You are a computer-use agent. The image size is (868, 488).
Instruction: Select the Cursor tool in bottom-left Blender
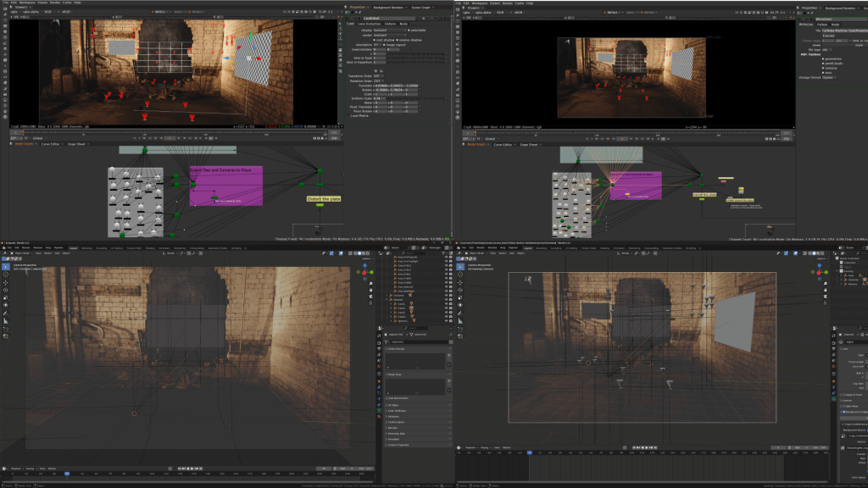pos(6,274)
